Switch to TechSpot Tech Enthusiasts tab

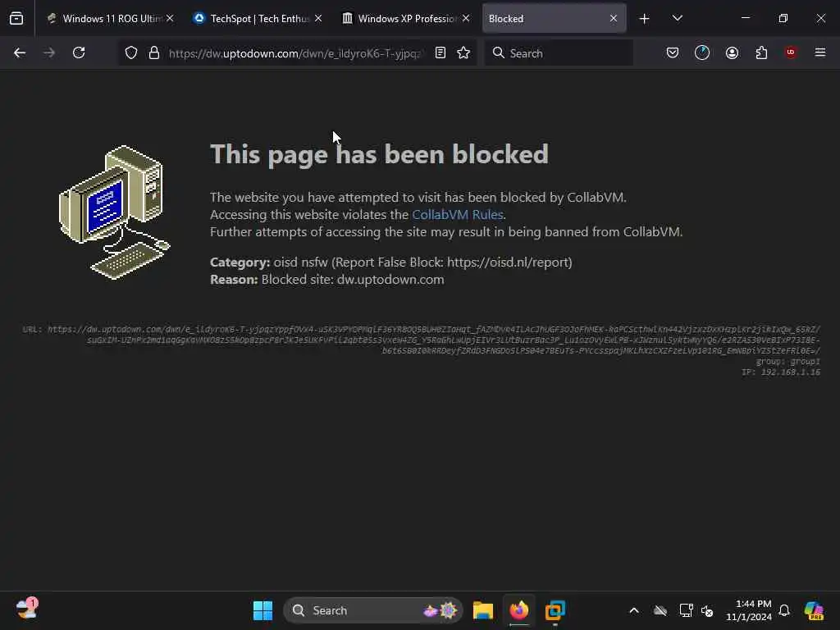tap(257, 18)
